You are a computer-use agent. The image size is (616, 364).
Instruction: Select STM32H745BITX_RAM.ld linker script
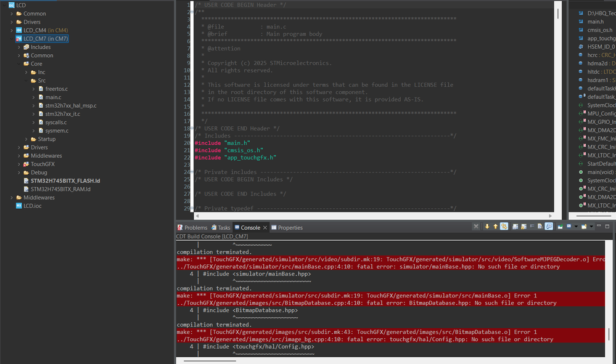60,189
